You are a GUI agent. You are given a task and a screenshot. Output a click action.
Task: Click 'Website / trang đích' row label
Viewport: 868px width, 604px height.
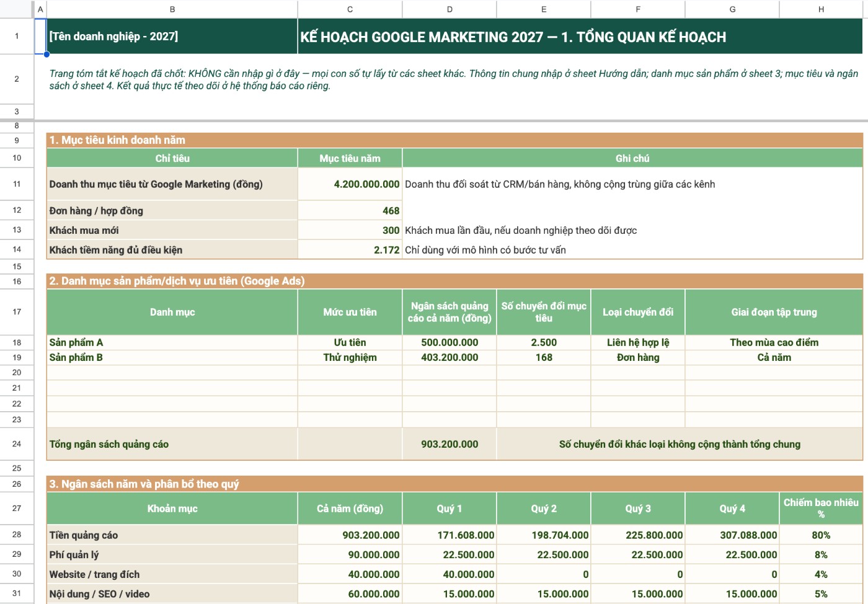(x=172, y=574)
